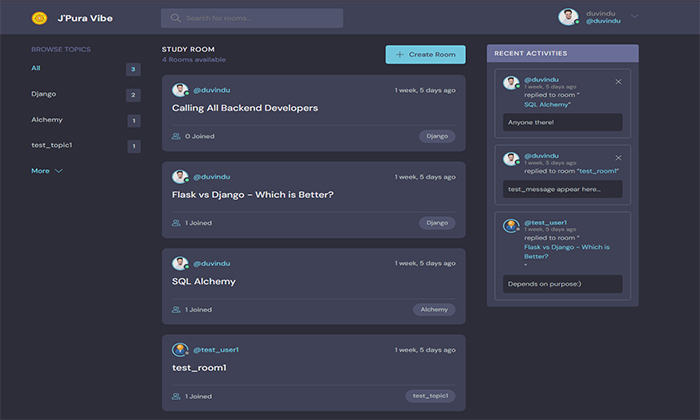Viewport: 700px width, 420px height.
Task: Click the duvindu profile avatar in header
Action: point(568,17)
